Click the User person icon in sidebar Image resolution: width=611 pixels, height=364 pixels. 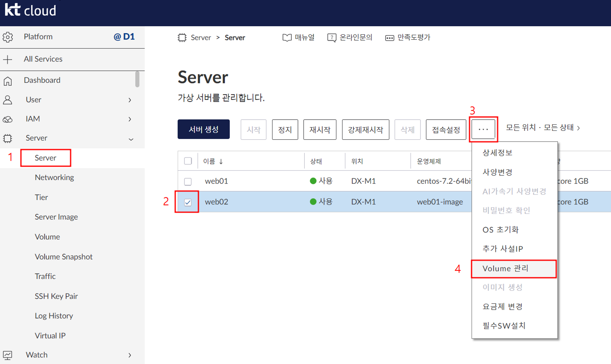click(8, 100)
